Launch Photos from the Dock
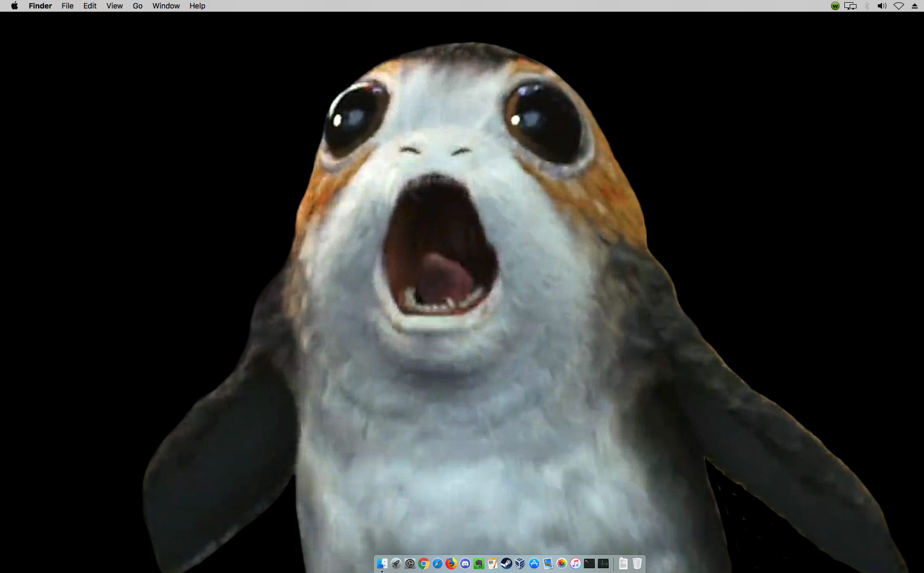The image size is (924, 573). [x=562, y=563]
